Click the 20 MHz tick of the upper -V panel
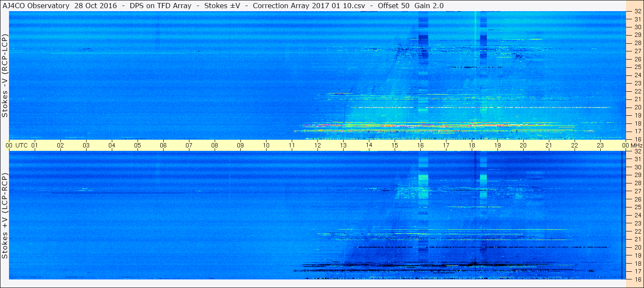644x288 pixels. point(637,107)
